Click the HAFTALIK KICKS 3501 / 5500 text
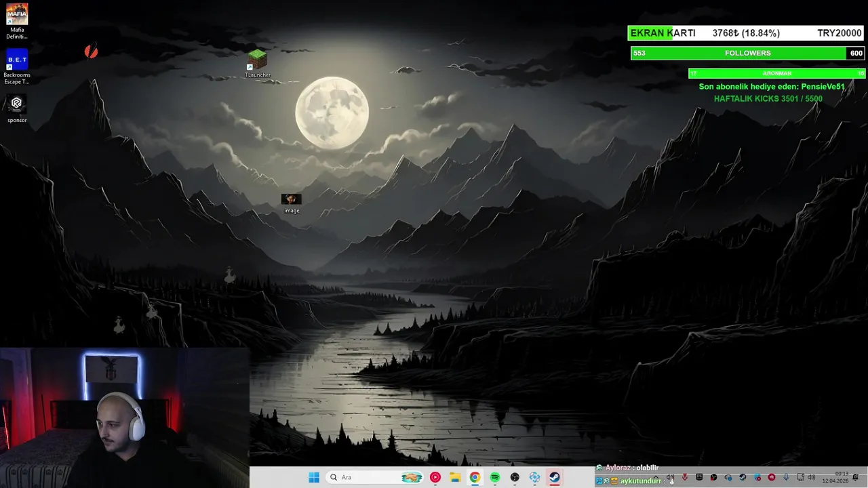 pyautogui.click(x=768, y=99)
